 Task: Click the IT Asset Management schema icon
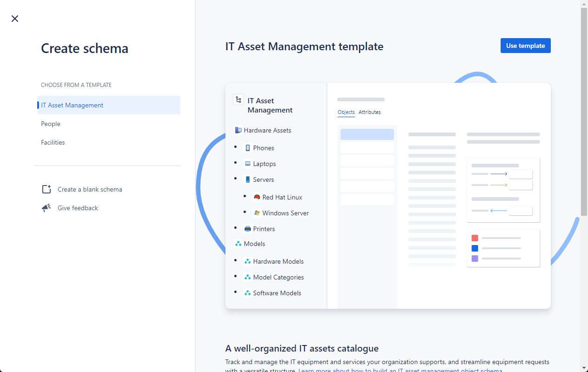click(x=238, y=99)
